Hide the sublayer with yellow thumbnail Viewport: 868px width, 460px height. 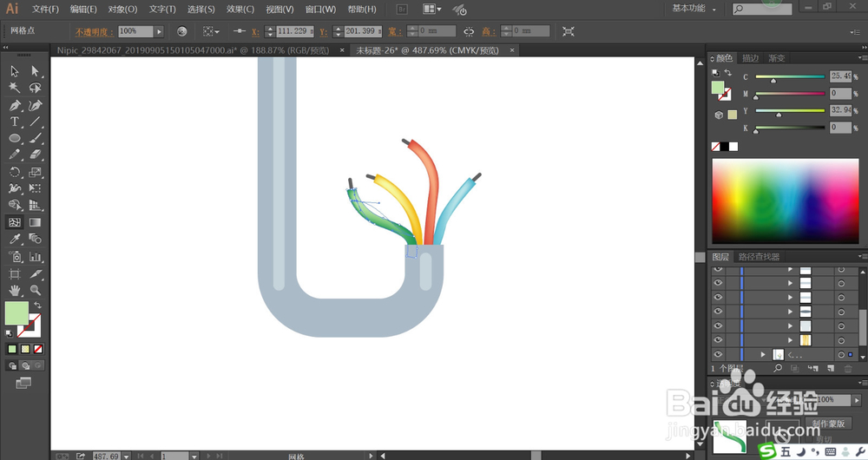[x=718, y=340]
